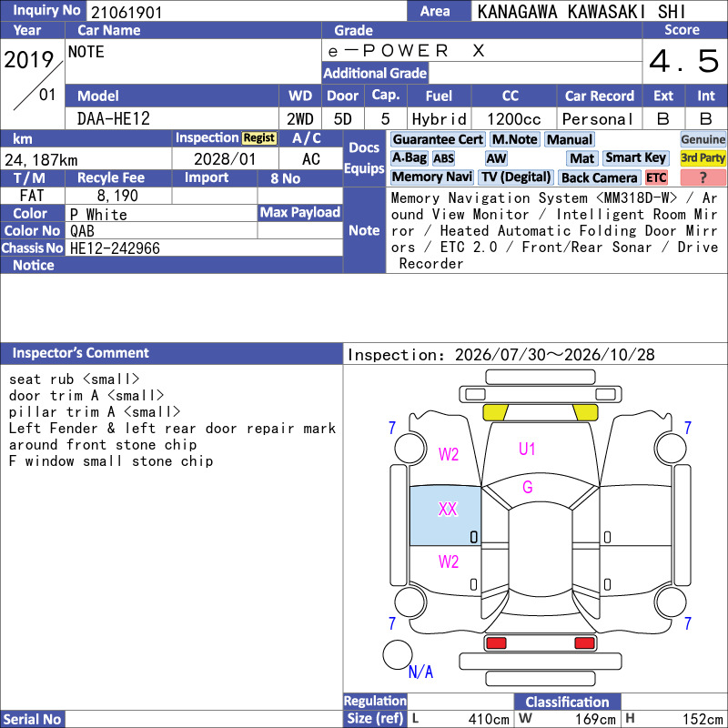Click the front-right tire circle on the diagram
The width and height of the screenshot is (728, 728).
[x=671, y=448]
